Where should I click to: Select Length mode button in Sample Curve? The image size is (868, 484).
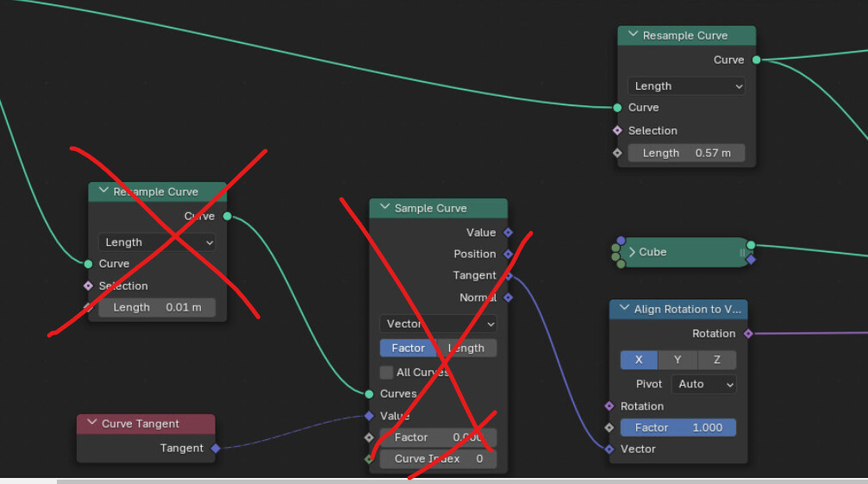tap(466, 348)
